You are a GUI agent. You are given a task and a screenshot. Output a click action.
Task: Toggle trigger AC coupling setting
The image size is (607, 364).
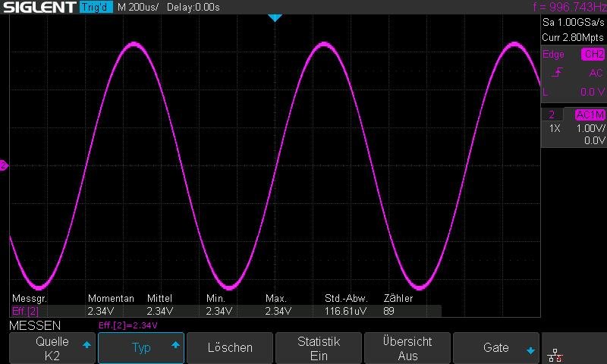click(596, 73)
